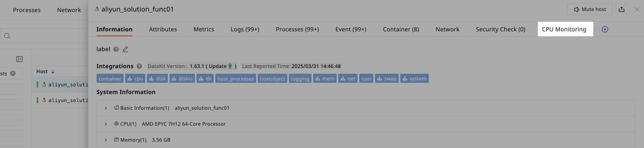Open the CPU Monitoring tab

tap(564, 29)
